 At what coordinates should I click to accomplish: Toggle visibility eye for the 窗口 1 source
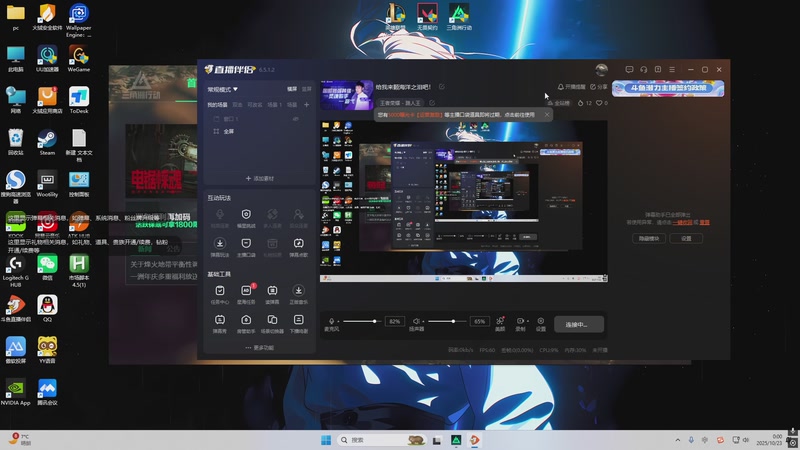[295, 119]
